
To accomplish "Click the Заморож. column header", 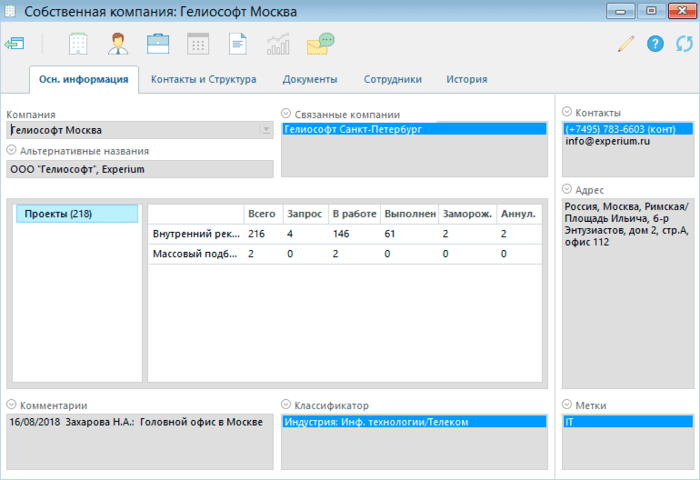I will coord(468,214).
